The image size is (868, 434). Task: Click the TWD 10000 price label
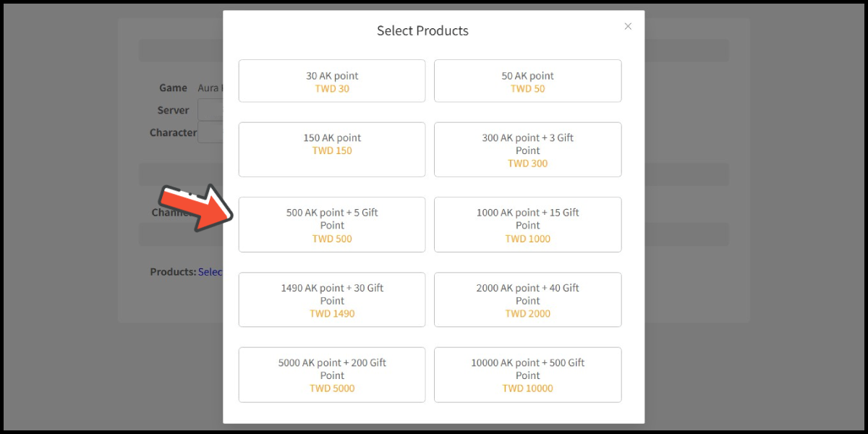coord(527,388)
